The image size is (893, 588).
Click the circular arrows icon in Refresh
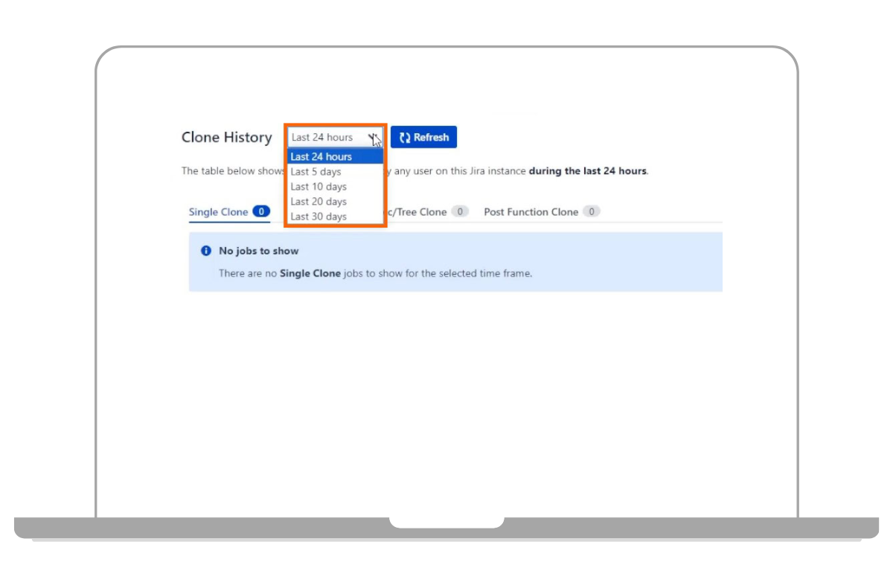coord(405,138)
